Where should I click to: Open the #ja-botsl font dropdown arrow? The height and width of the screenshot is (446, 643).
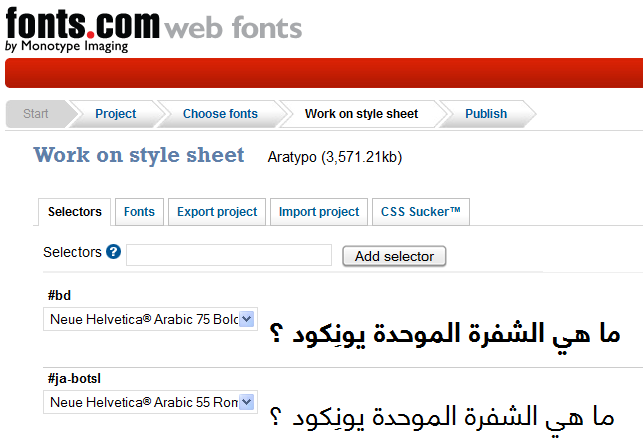click(246, 402)
